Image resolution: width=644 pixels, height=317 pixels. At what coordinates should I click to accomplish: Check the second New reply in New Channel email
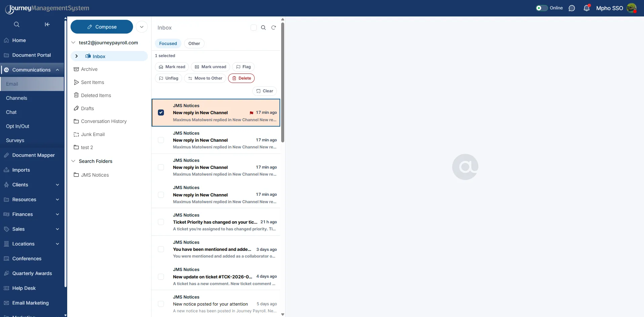pyautogui.click(x=161, y=140)
